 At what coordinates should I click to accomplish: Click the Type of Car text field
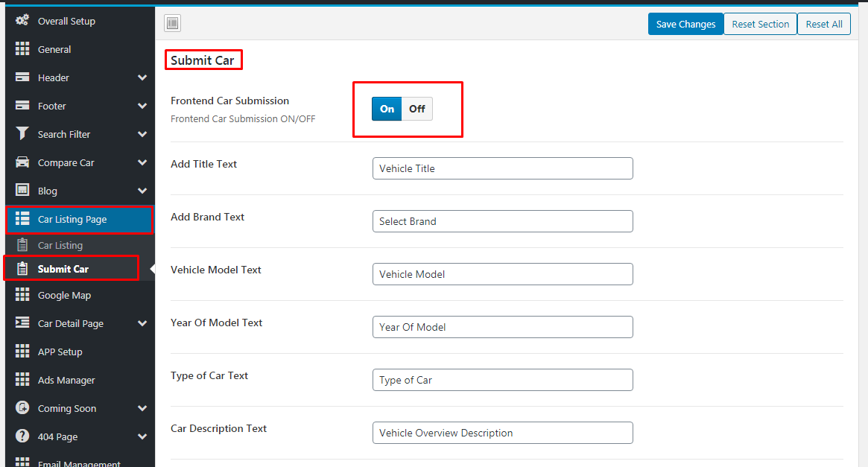503,380
